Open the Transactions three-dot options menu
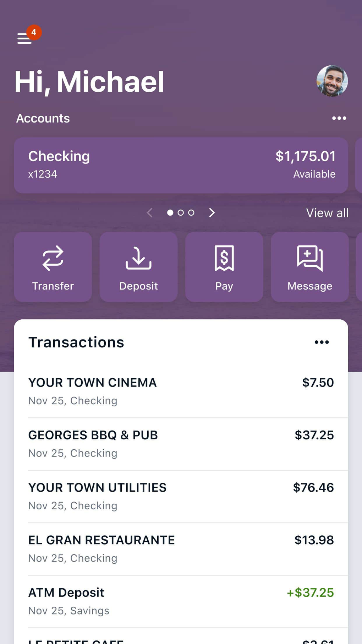 (x=322, y=342)
